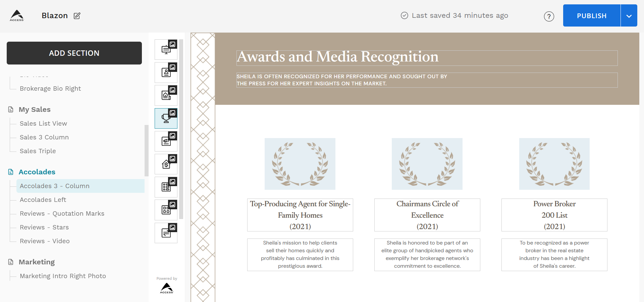Select the grid apps section icon
The width and height of the screenshot is (644, 302).
click(x=166, y=210)
